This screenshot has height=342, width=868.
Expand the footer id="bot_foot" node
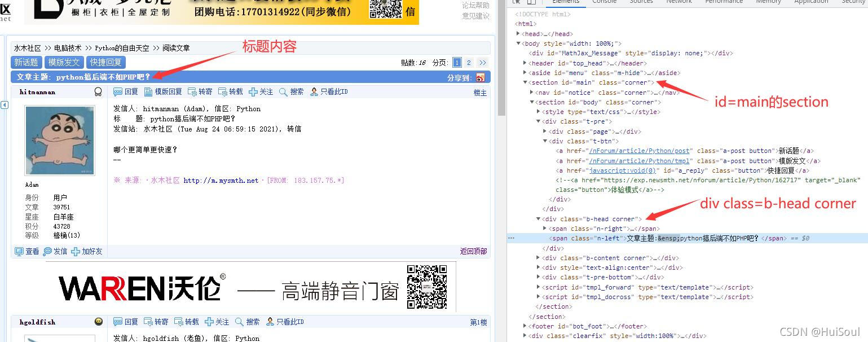pos(525,326)
